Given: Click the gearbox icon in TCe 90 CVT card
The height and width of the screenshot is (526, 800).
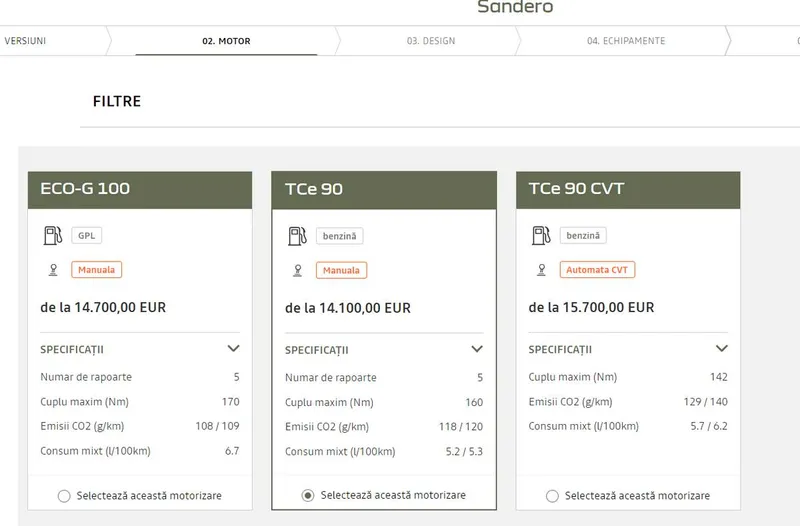Looking at the screenshot, I should [x=540, y=270].
